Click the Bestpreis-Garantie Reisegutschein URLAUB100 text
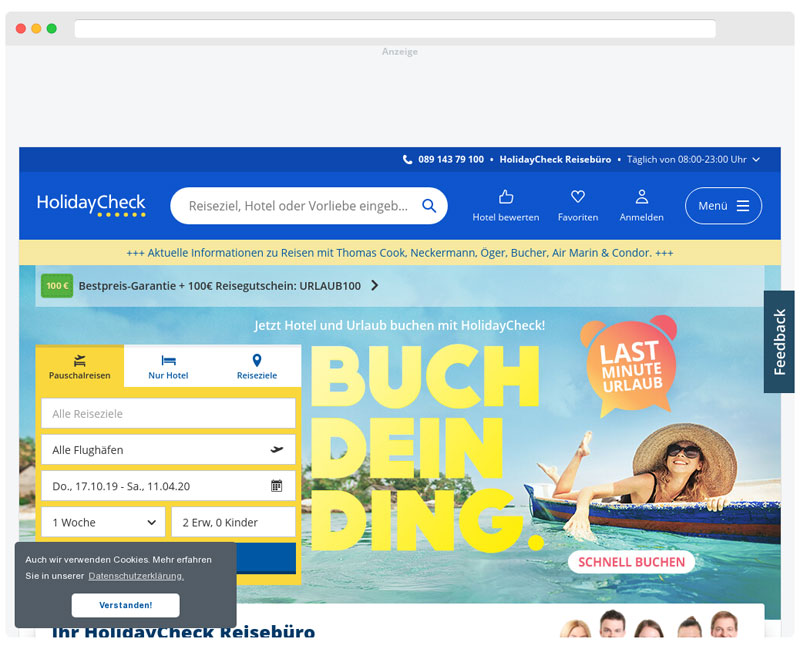Viewport: 800px width, 649px height. pos(219,286)
